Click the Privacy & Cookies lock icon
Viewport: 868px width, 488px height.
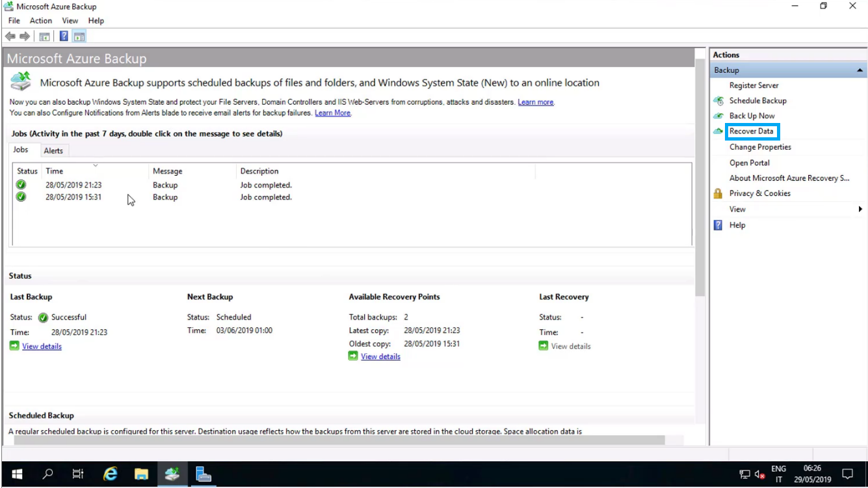718,193
